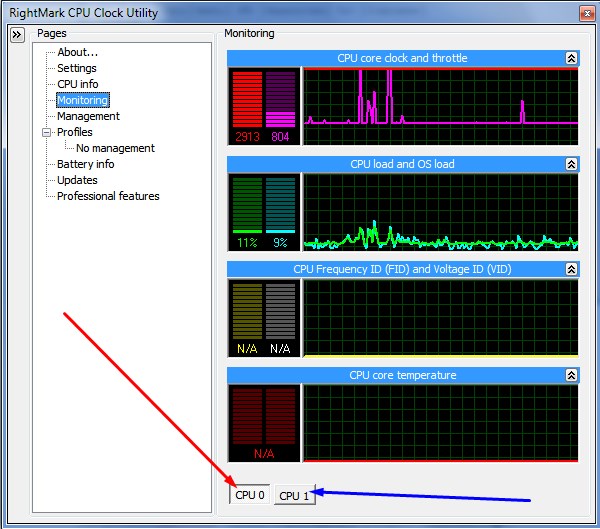Open Battery info page
Viewport: 600px width, 529px height.
coord(85,164)
